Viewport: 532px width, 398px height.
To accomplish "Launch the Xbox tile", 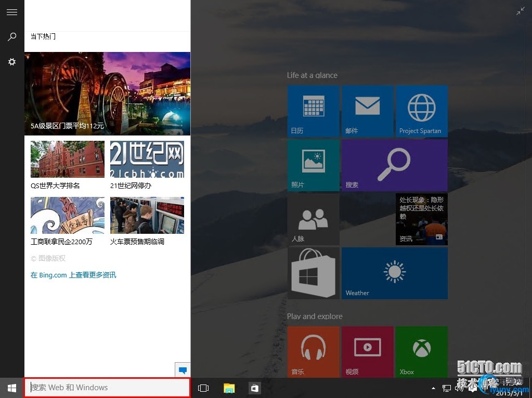I will point(422,352).
